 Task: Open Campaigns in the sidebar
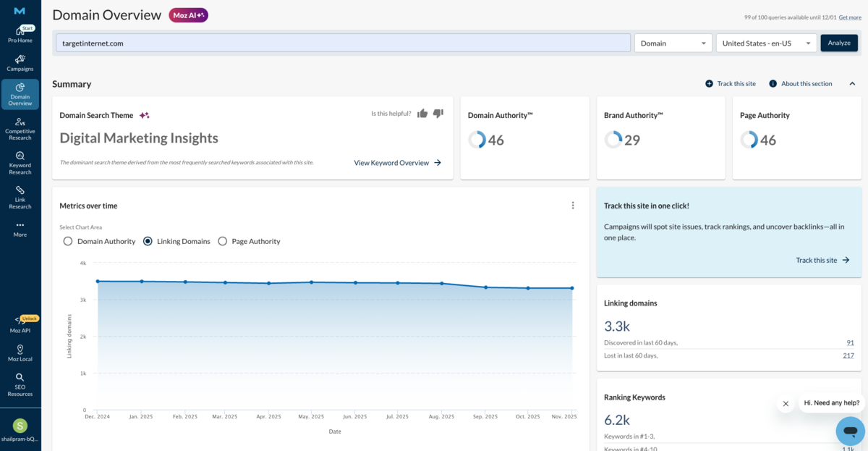coord(20,63)
